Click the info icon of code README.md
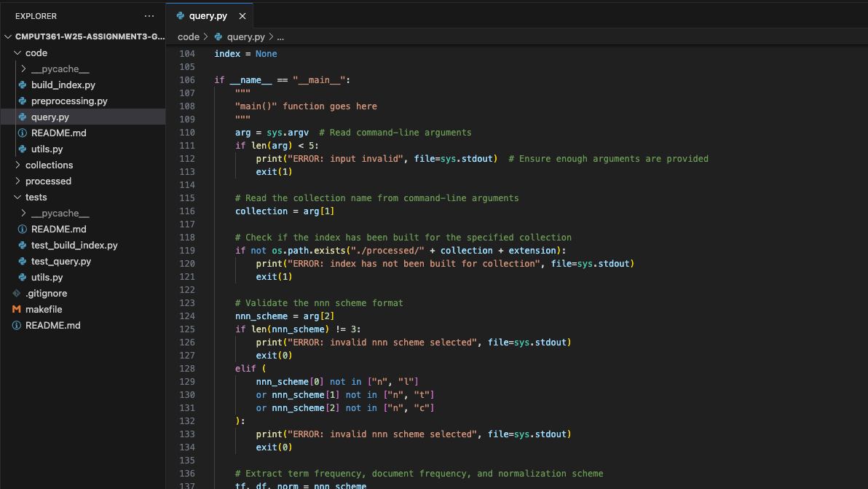Screen dimensions: 868x489 tap(23, 133)
